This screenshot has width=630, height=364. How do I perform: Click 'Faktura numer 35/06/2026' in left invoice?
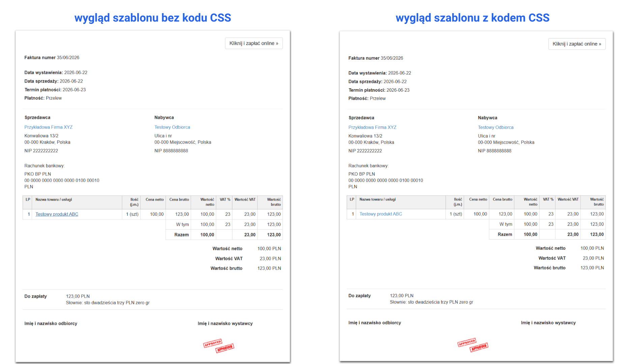pos(52,58)
